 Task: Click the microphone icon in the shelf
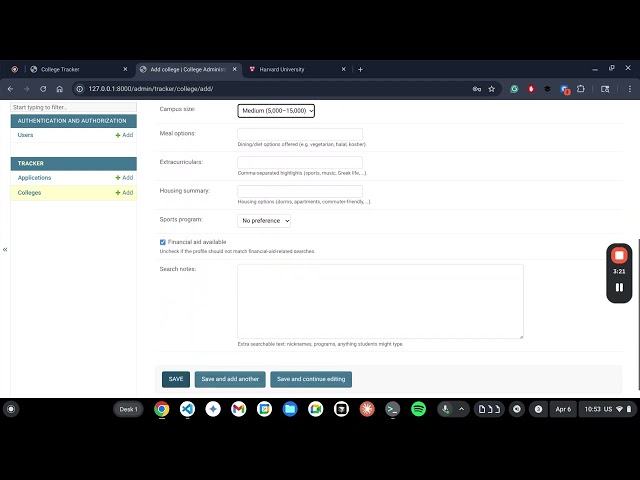[445, 409]
